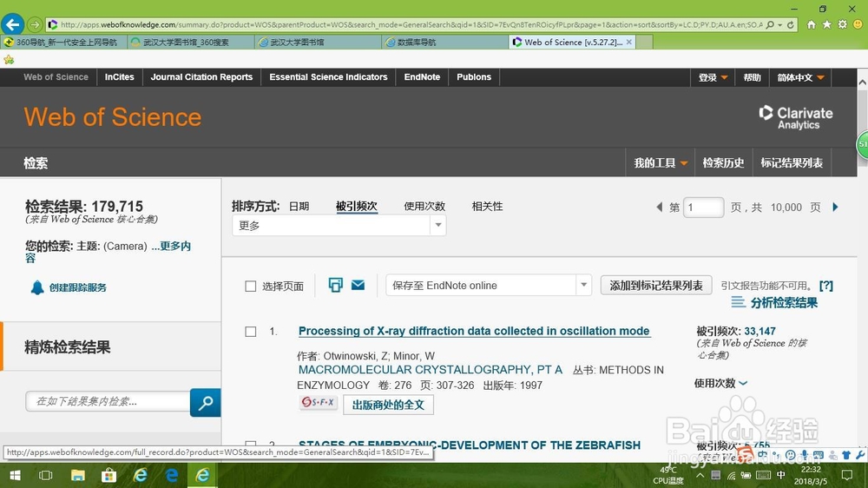
Task: Open Essential Science Indicators menu item
Action: pyautogui.click(x=328, y=77)
